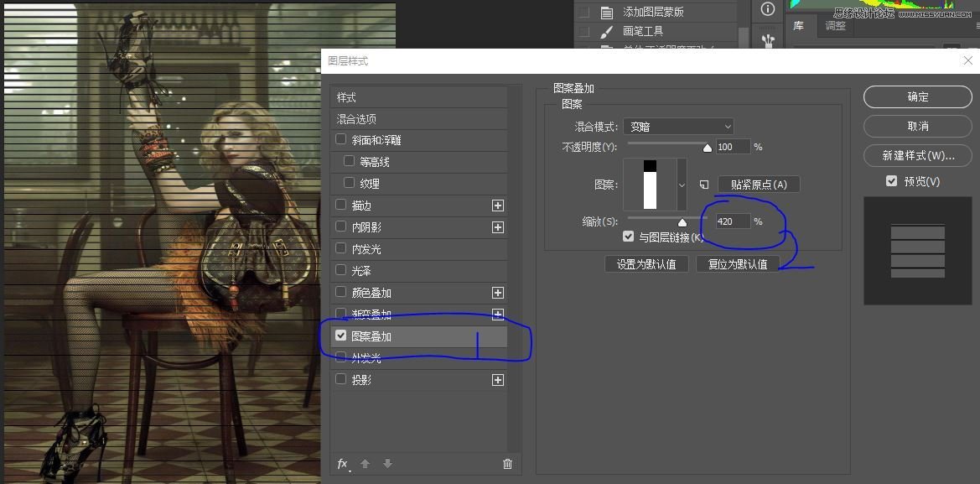Enable the 光泽 checkbox

click(340, 270)
